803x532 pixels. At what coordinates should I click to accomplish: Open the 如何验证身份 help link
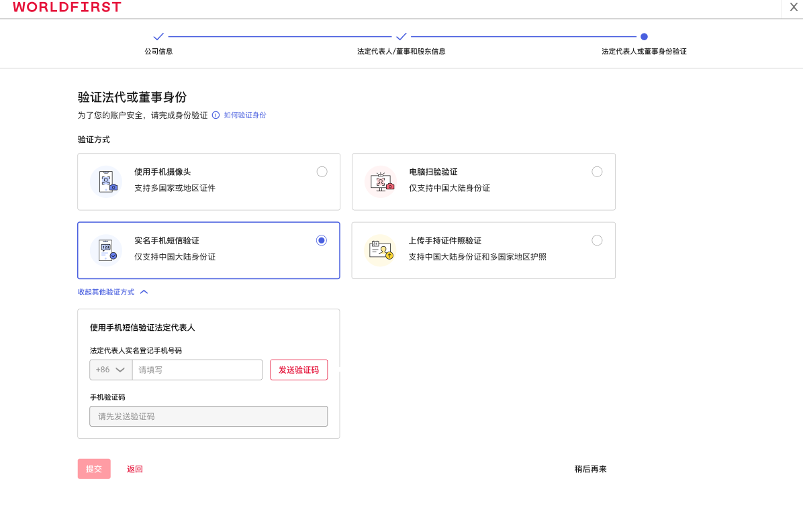[244, 115]
